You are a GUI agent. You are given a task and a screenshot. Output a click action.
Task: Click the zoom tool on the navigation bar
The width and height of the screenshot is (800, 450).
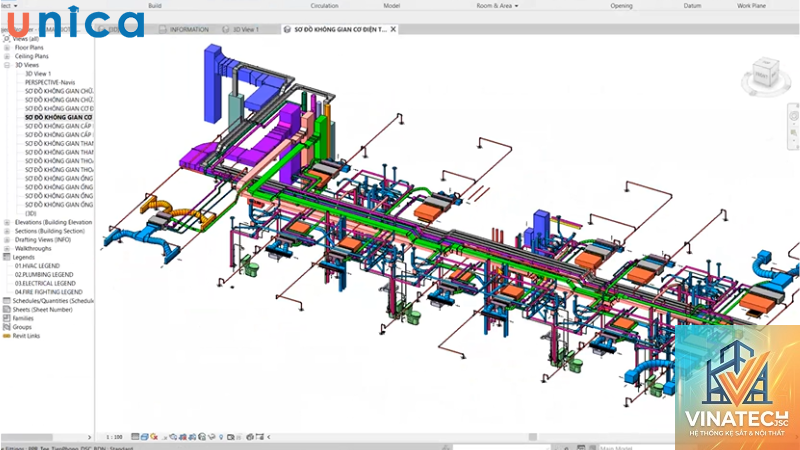click(x=793, y=134)
